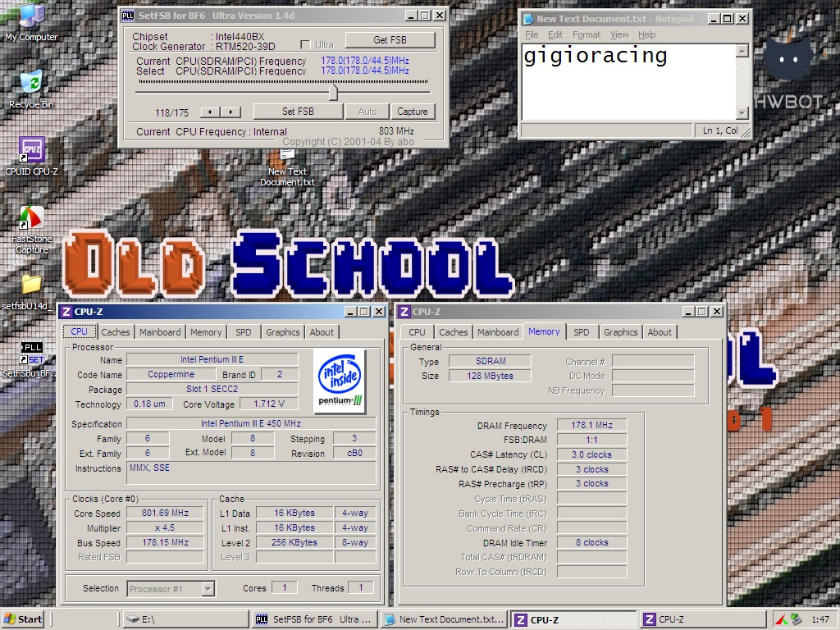This screenshot has width=840, height=630.
Task: Switch to Graphics tab in left CPU-Z
Action: [283, 332]
